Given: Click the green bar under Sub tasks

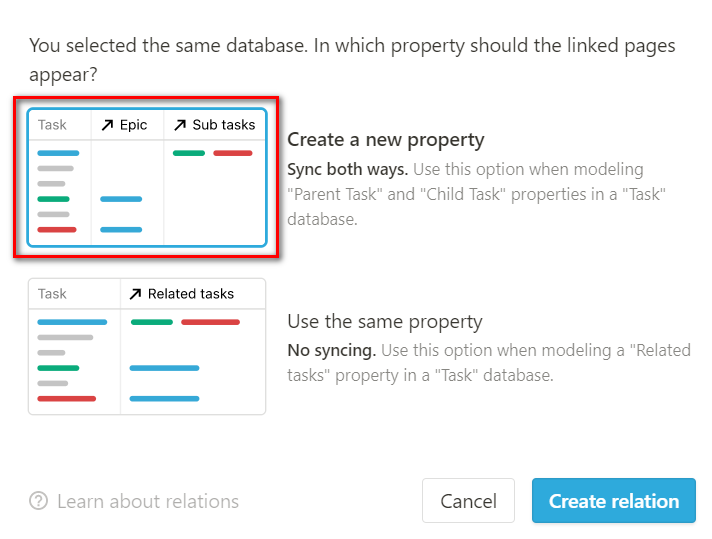Looking at the screenshot, I should (x=189, y=153).
